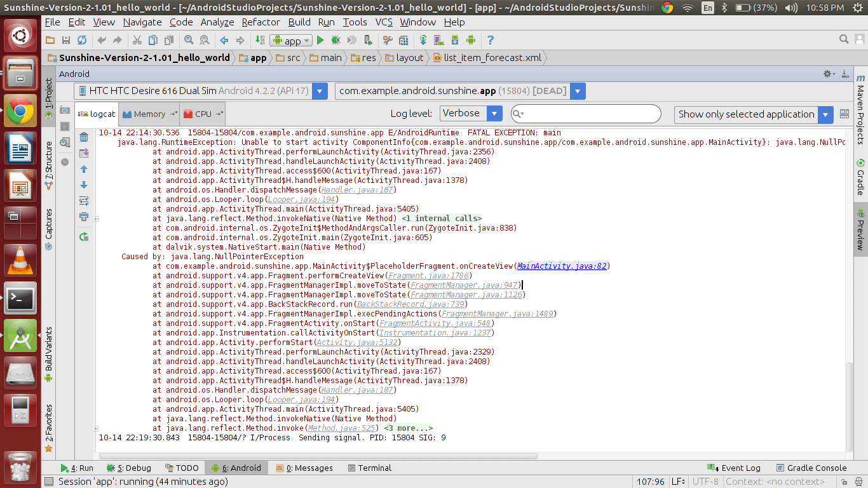Image resolution: width=868 pixels, height=488 pixels.
Task: Clear logcat with the trash icon
Action: [83, 137]
